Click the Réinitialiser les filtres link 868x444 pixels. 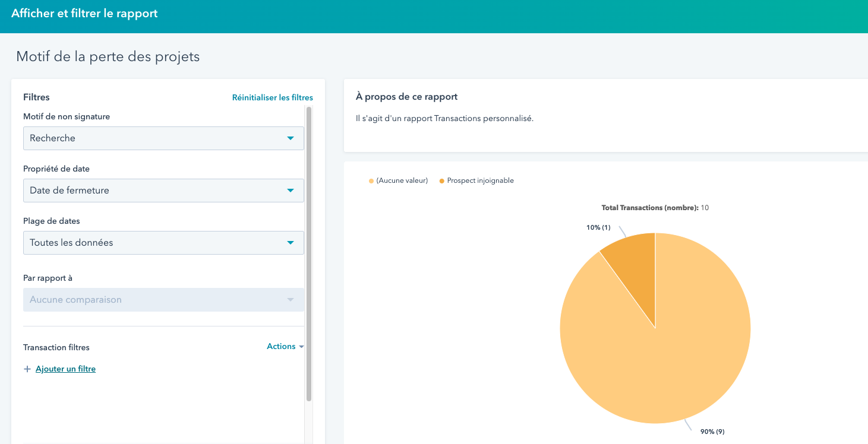(272, 97)
